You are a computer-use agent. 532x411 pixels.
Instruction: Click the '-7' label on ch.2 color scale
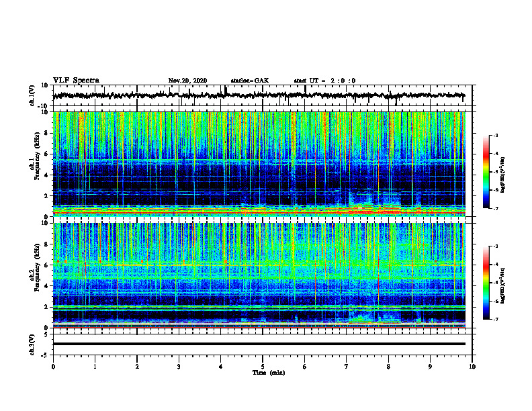click(495, 320)
